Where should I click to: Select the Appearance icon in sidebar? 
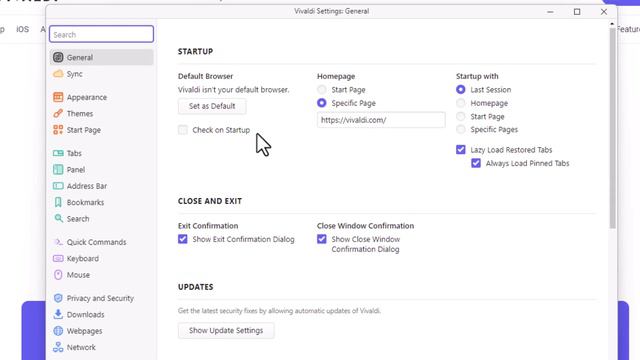(x=58, y=97)
